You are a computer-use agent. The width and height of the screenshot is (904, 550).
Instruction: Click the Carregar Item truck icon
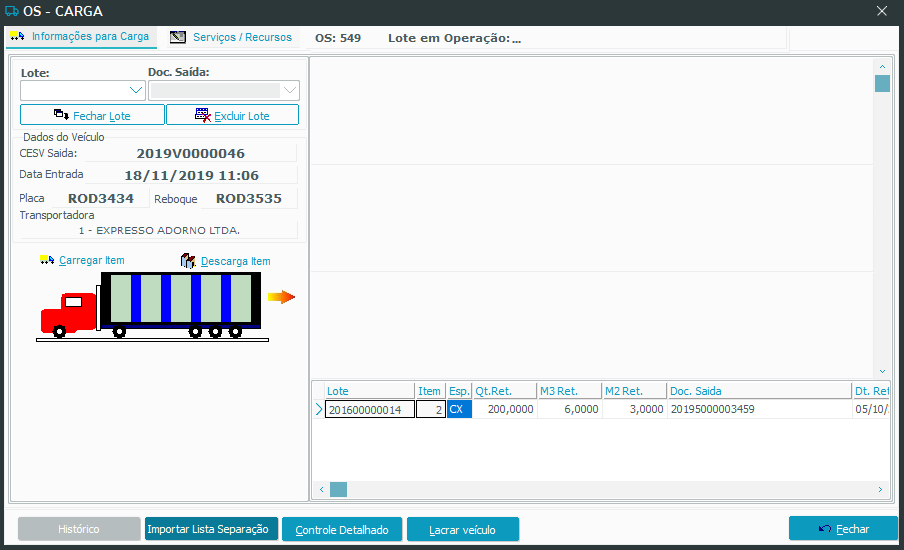coord(47,260)
